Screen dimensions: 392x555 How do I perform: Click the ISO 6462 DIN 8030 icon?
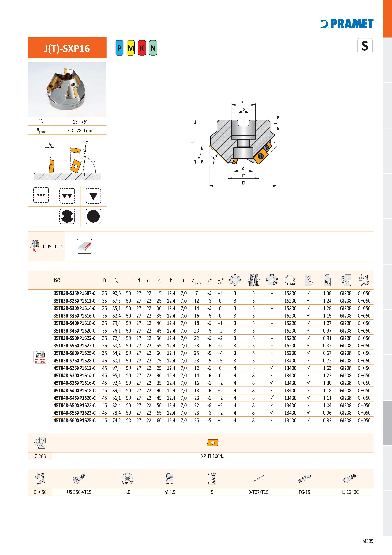(x=40, y=357)
